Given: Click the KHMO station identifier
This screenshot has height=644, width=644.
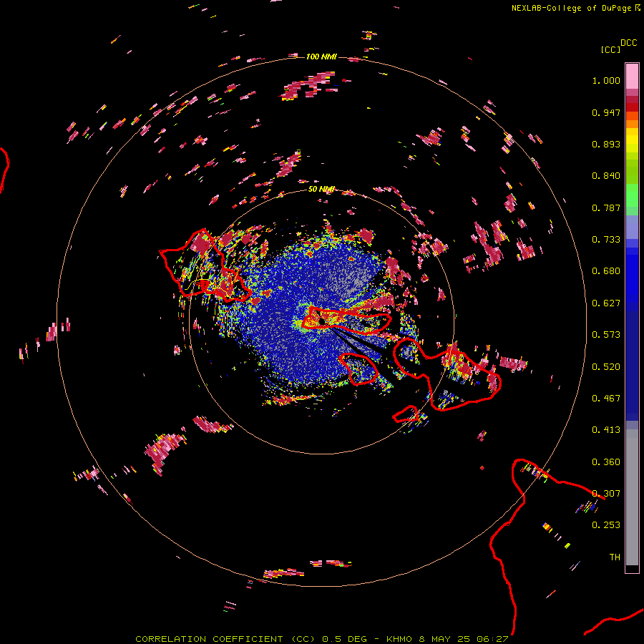Looking at the screenshot, I should click(x=399, y=639).
